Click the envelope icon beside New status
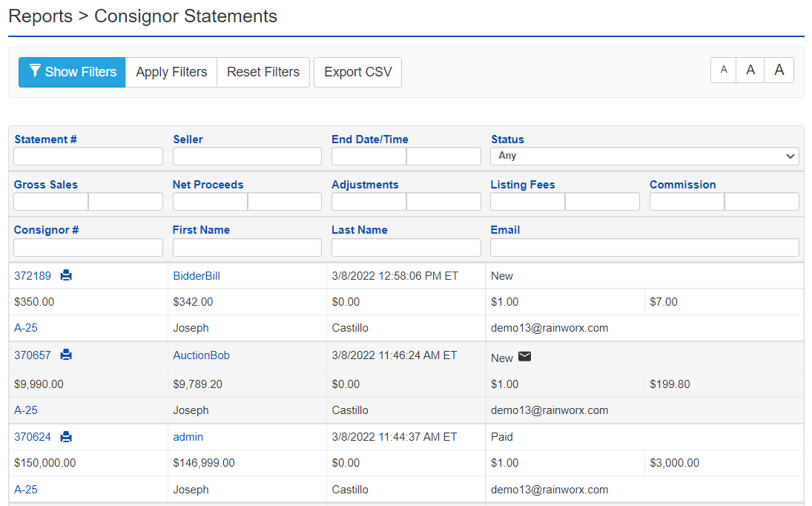812x506 pixels. click(524, 356)
